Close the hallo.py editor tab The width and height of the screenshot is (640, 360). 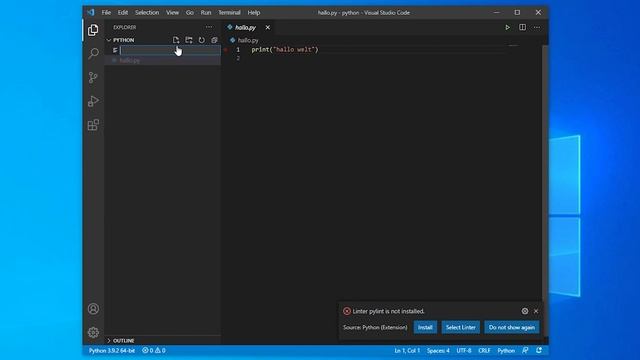[x=268, y=27]
